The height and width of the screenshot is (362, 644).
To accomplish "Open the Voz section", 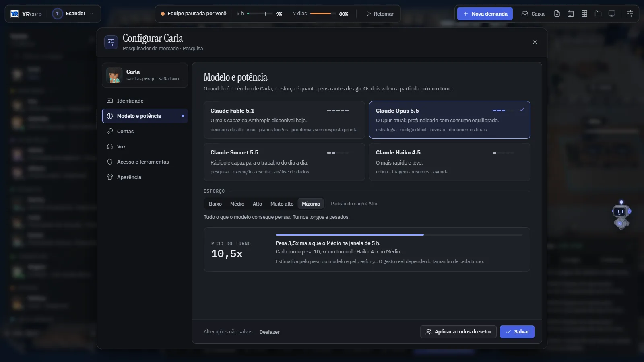I will 145,146.
